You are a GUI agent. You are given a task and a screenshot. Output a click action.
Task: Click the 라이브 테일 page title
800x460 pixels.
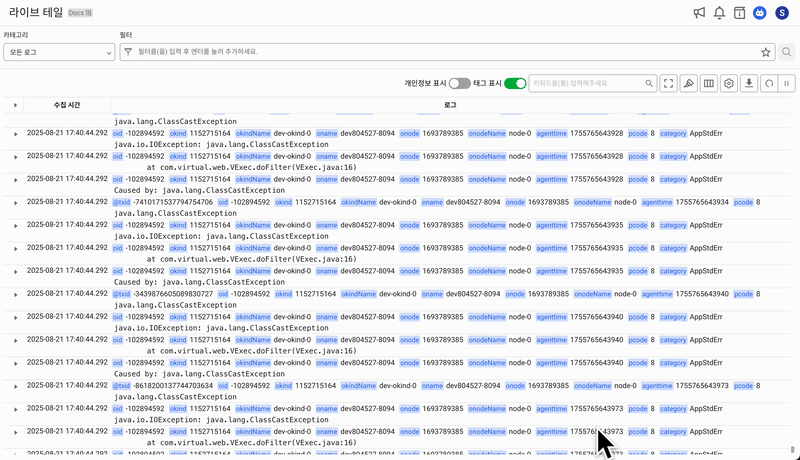[36, 13]
